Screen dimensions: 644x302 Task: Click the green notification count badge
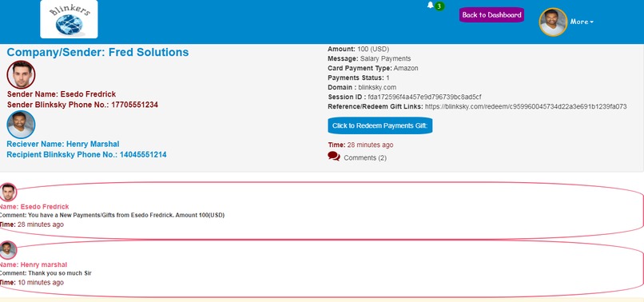pyautogui.click(x=439, y=6)
